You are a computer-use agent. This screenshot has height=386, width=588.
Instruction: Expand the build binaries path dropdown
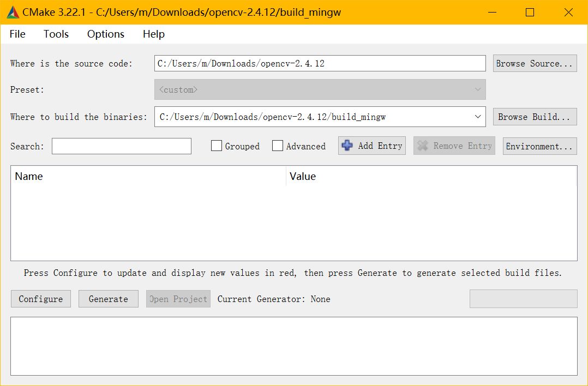coord(478,117)
